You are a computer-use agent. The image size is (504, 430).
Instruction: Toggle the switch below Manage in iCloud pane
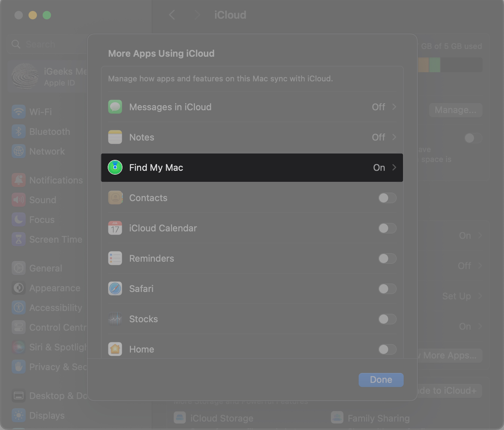473,138
